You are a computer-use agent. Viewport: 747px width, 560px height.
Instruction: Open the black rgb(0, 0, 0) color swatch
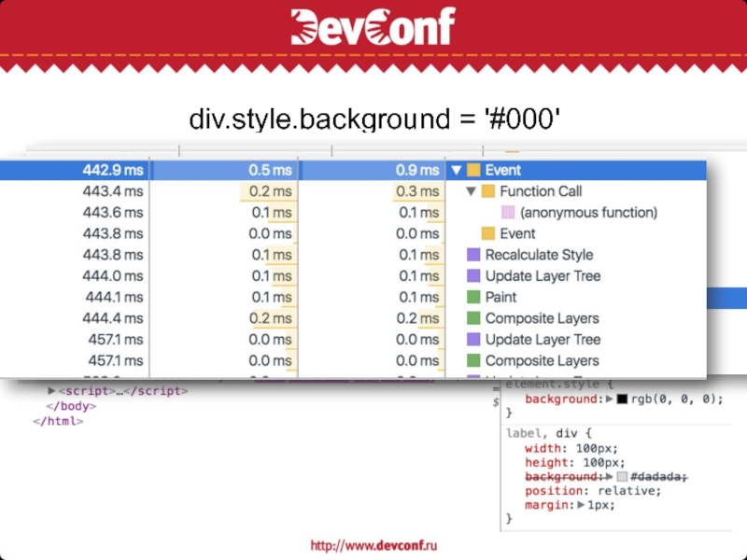click(622, 399)
